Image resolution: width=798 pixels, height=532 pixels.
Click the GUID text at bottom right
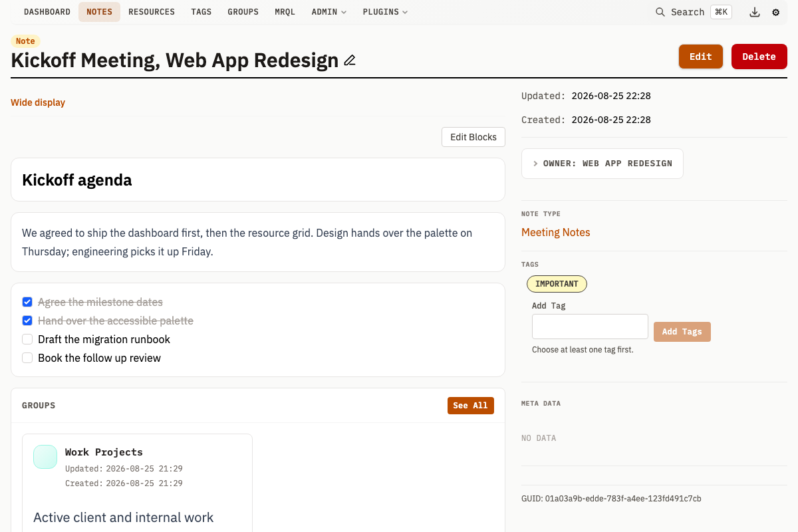point(611,499)
